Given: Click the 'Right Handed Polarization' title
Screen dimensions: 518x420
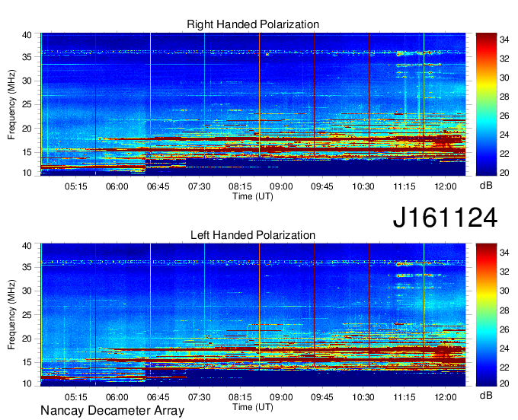Looking at the screenshot, I should click(253, 24).
